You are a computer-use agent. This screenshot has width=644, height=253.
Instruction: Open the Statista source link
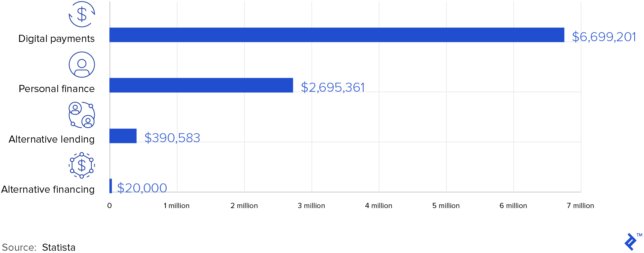coord(59,247)
